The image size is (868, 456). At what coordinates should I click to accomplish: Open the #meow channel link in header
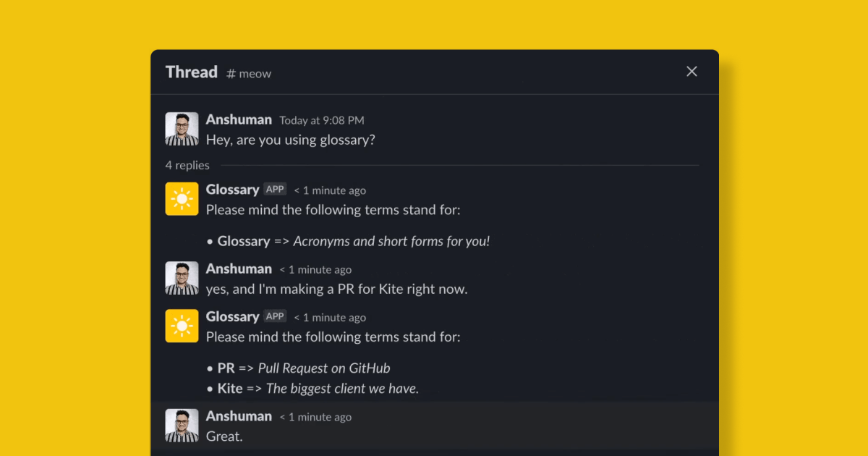point(249,73)
